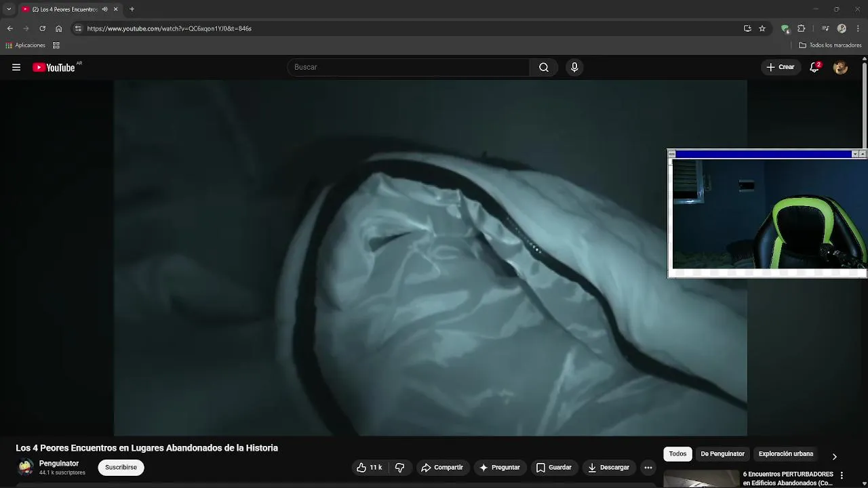
Task: Close the Los 4 Peores Encuentros tab
Action: point(116,9)
